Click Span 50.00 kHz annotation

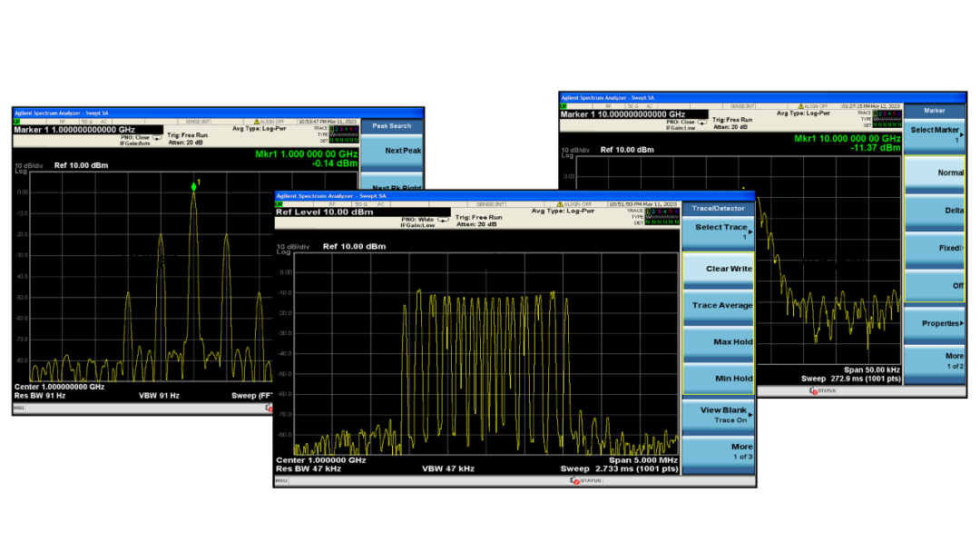pyautogui.click(x=872, y=370)
